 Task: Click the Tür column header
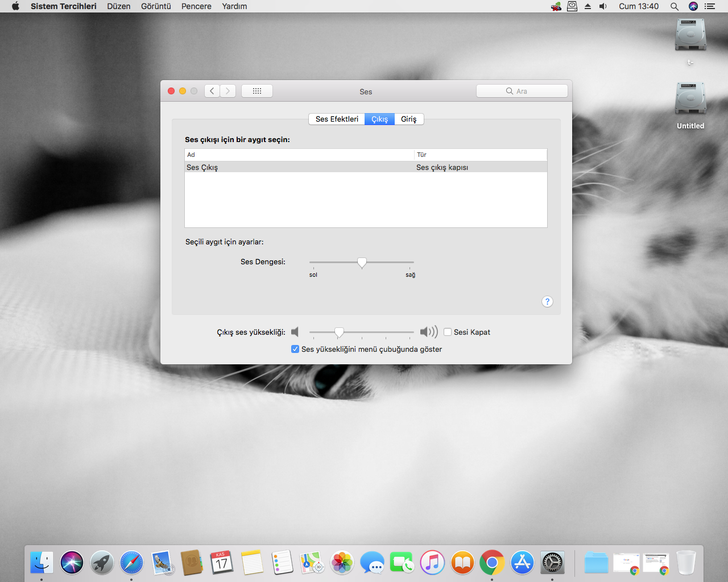[481, 155]
